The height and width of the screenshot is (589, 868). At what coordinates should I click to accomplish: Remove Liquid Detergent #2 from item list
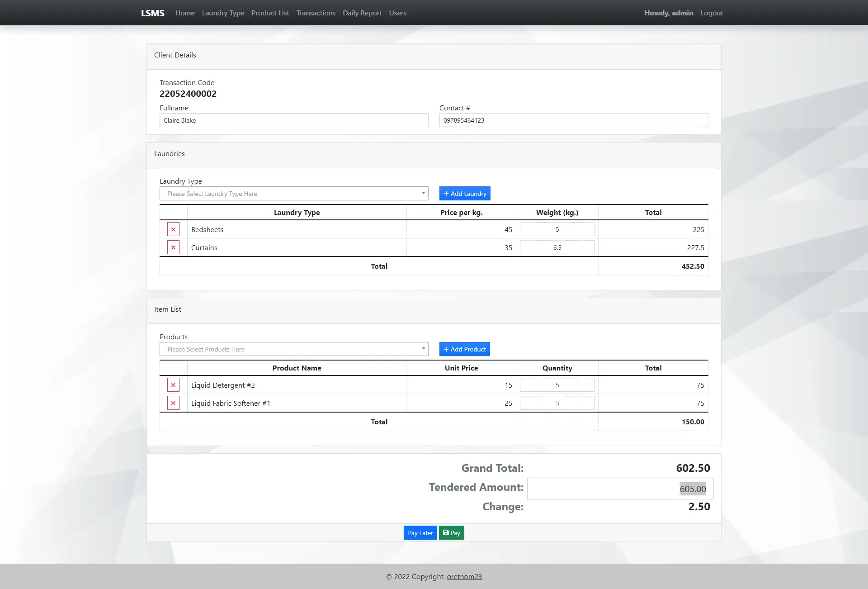tap(173, 385)
